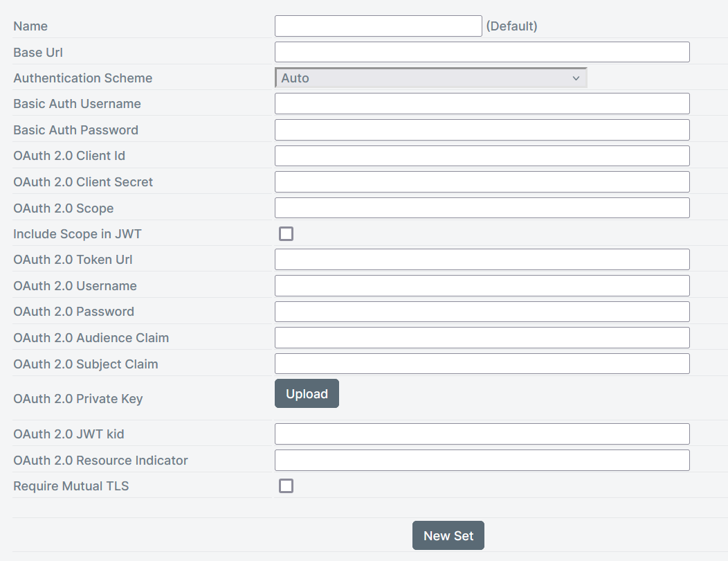
Task: Click the OAuth 2.0 JWT kid field
Action: point(482,434)
